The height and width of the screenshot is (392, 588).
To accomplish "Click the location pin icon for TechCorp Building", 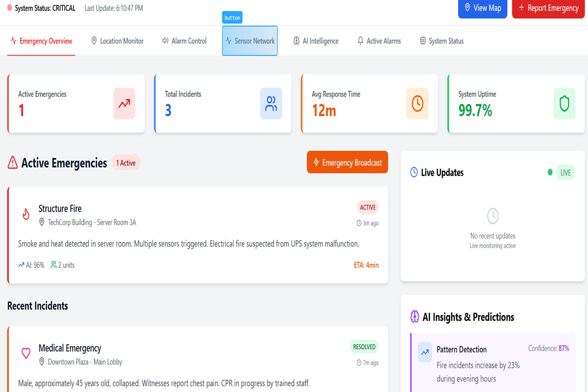I will (41, 222).
